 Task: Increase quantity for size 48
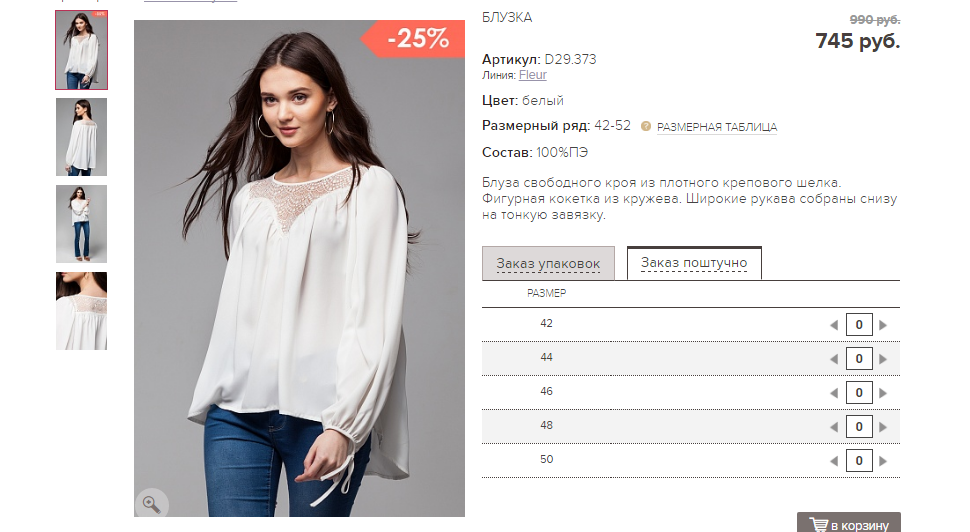click(883, 427)
